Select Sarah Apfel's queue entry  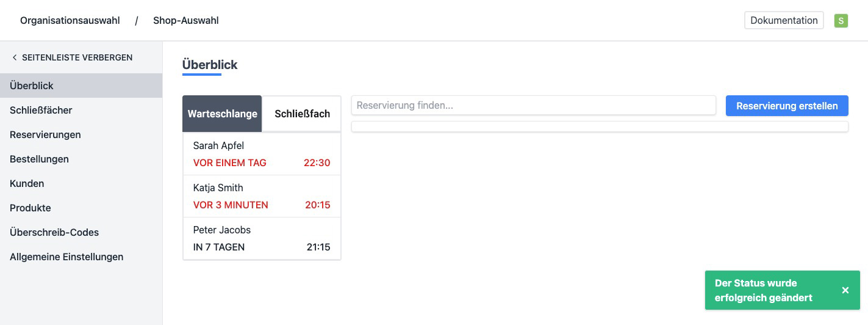click(x=262, y=154)
